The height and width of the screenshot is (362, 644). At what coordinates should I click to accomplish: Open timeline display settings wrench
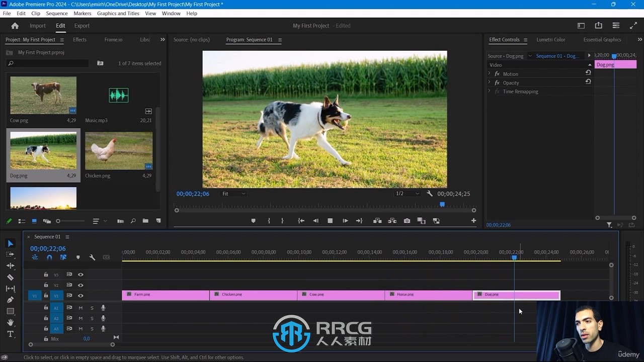point(92,257)
